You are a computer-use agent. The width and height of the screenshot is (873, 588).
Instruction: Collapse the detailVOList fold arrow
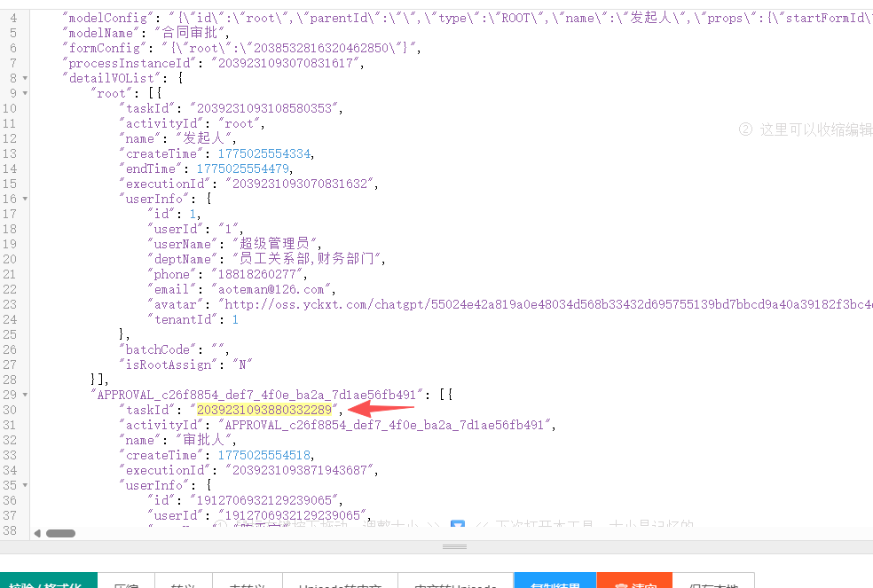(25, 78)
